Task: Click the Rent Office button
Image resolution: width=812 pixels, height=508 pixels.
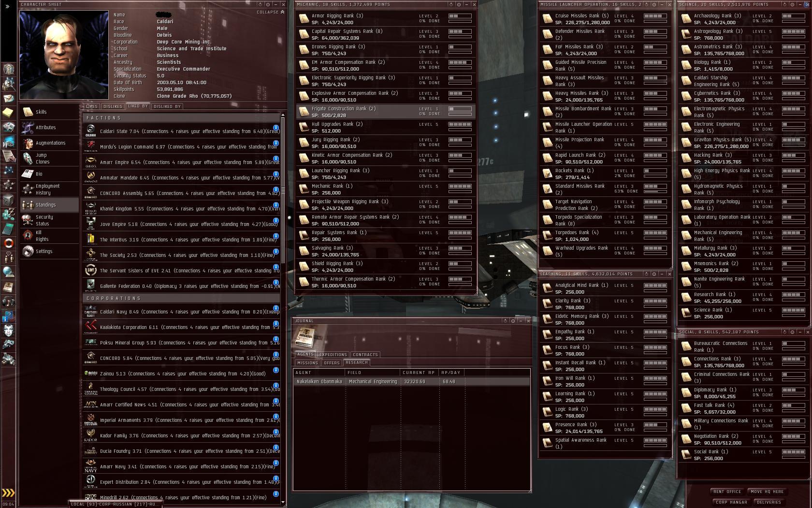Action: 727,492
